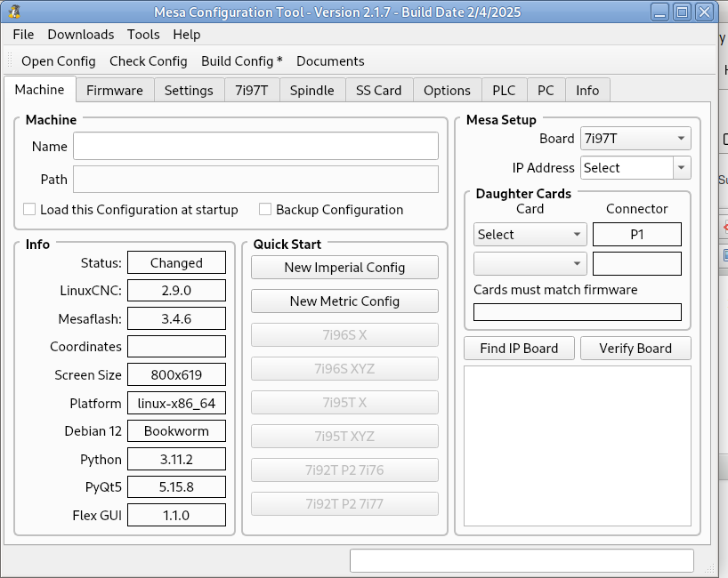Click the second empty connector field
Screen dimensions: 728x578
click(637, 263)
